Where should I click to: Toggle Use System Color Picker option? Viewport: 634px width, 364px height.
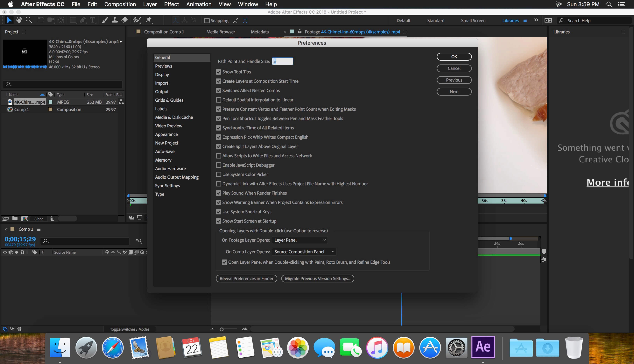click(218, 174)
